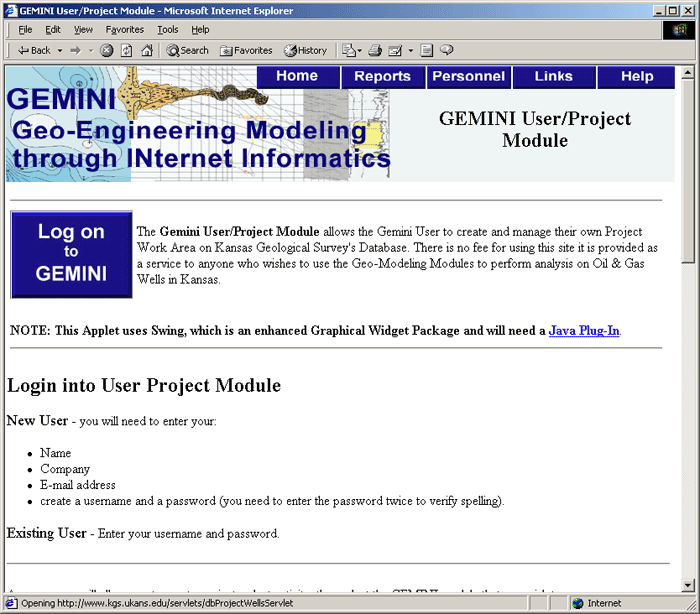This screenshot has width=700, height=614.
Task: Open the Edit menu
Action: (53, 29)
